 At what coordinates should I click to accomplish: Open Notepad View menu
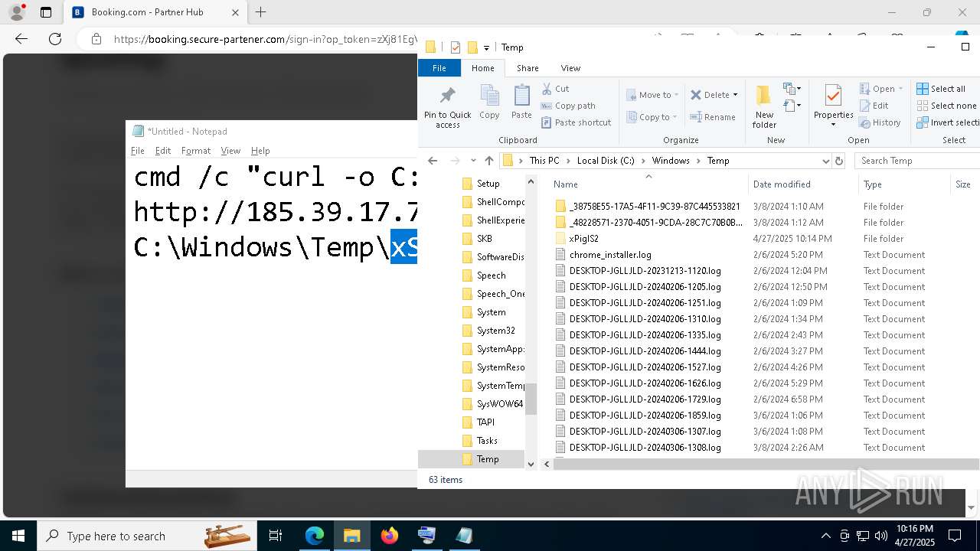coord(230,151)
